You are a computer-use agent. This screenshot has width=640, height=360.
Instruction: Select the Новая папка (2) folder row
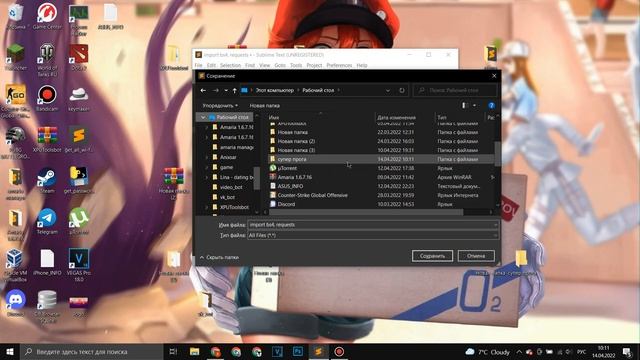click(x=380, y=141)
